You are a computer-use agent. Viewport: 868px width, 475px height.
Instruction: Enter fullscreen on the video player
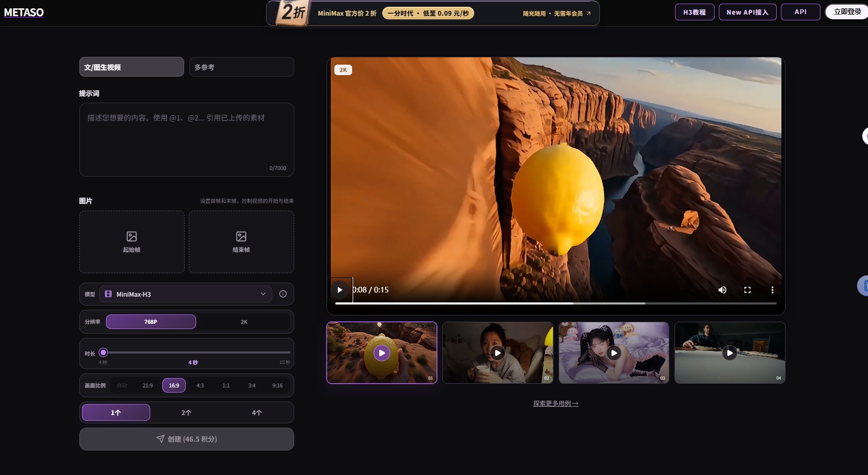tap(748, 290)
